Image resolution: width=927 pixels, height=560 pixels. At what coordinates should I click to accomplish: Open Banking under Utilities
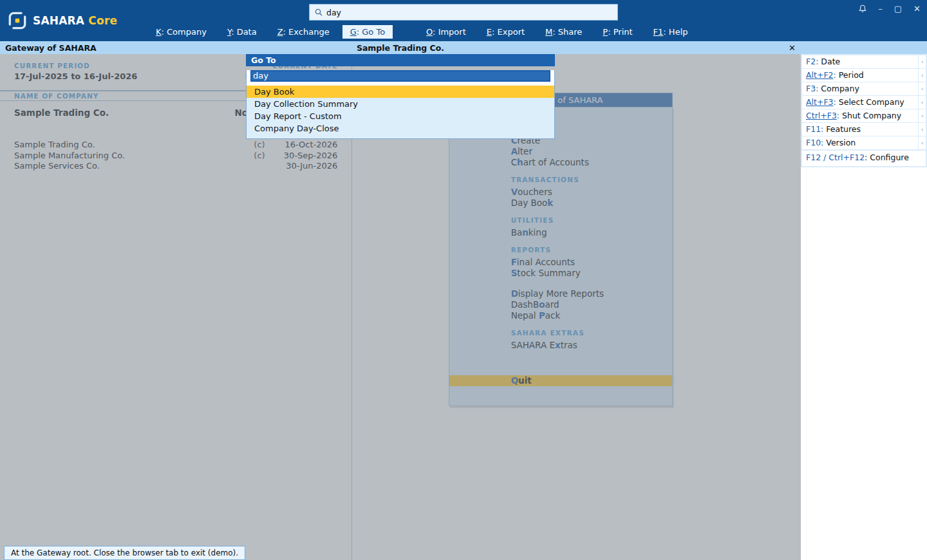pos(529,232)
